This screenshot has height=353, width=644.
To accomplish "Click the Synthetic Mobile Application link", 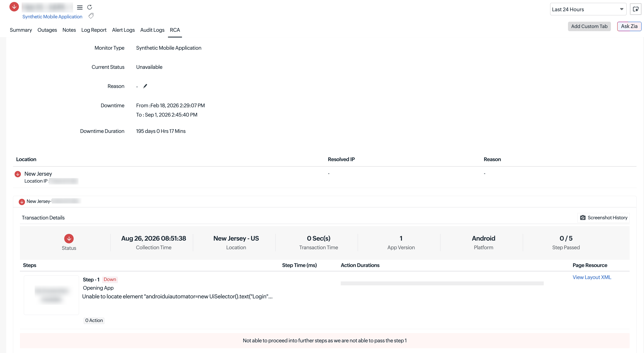I will (x=52, y=17).
